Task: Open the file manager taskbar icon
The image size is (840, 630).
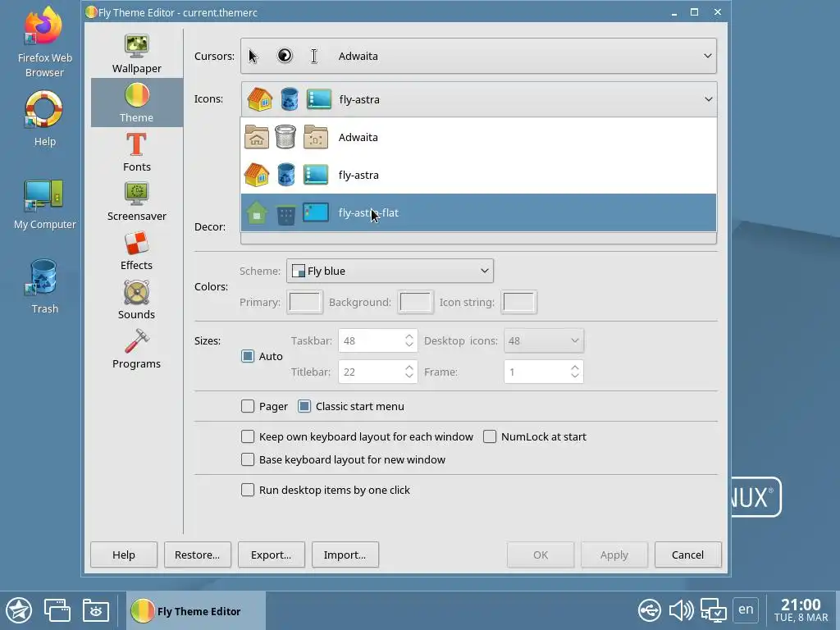Action: [96, 610]
